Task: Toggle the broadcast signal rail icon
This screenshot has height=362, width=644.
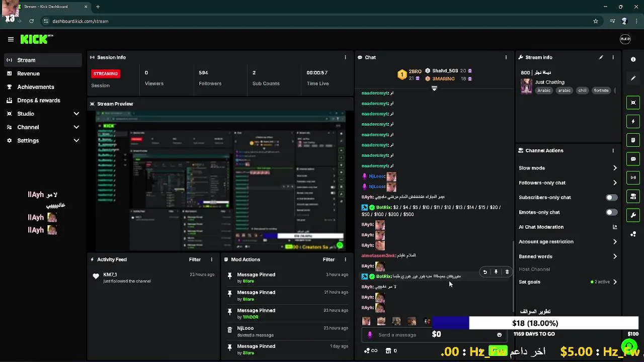Action: click(633, 177)
